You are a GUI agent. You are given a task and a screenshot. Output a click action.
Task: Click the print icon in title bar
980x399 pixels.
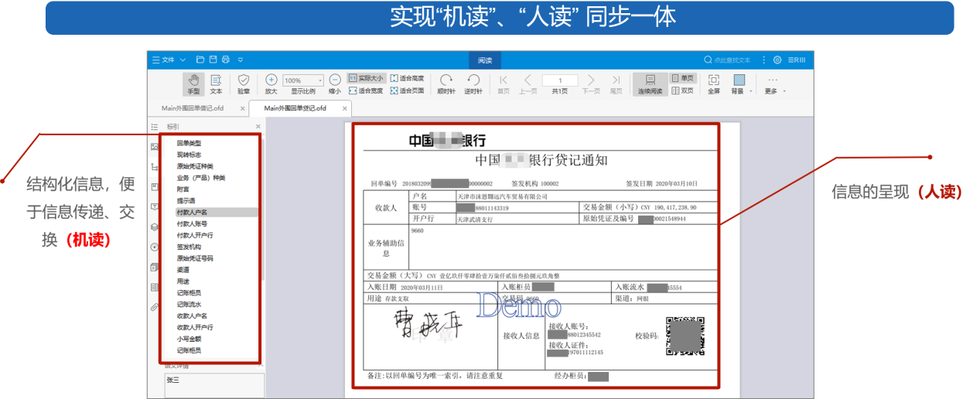click(226, 60)
